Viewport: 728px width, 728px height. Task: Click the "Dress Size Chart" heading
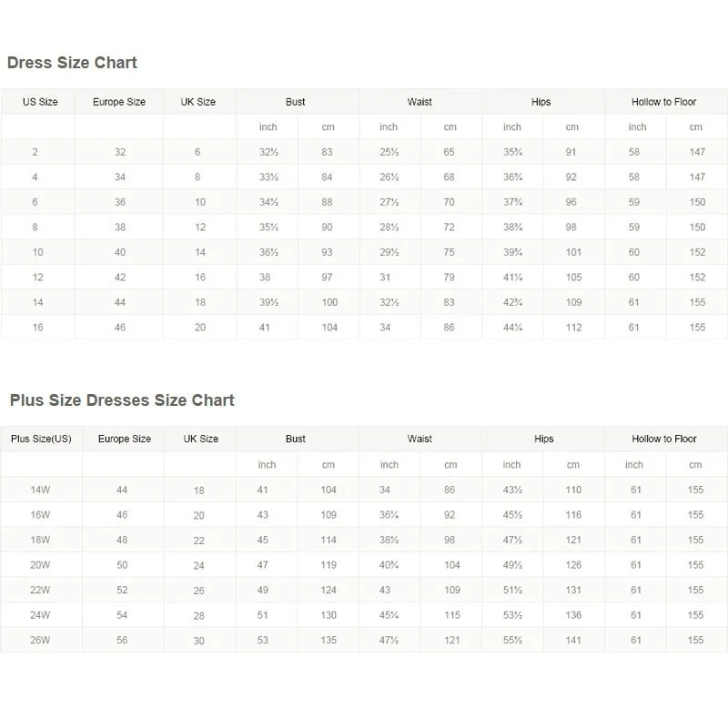click(72, 63)
